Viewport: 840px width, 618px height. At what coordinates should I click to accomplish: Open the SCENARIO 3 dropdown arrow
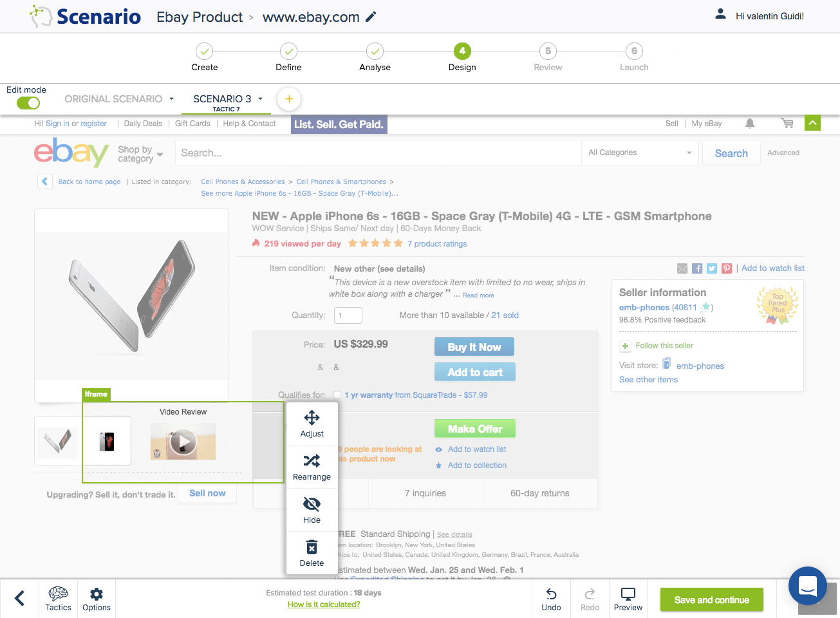coord(260,99)
